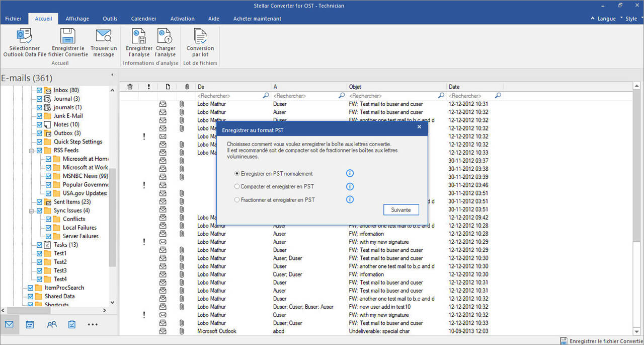The width and height of the screenshot is (644, 345).
Task: Collapse the folder pane with arrow
Action: pyautogui.click(x=112, y=75)
